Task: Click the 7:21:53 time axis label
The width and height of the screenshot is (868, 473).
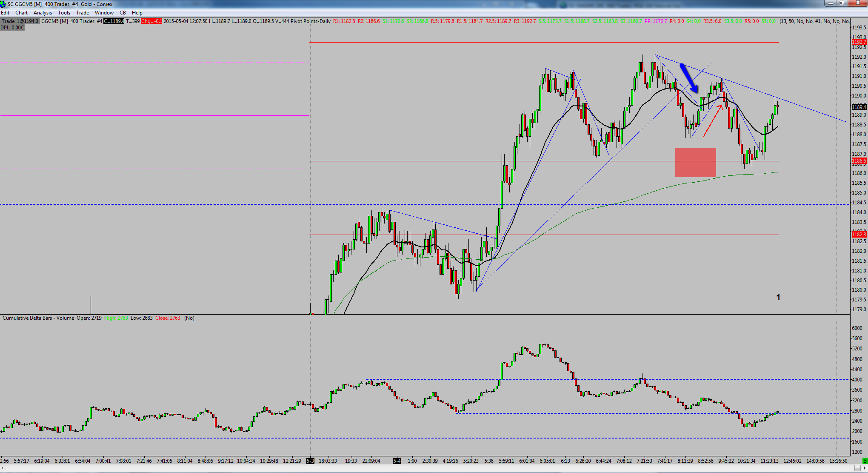Action: click(644, 461)
